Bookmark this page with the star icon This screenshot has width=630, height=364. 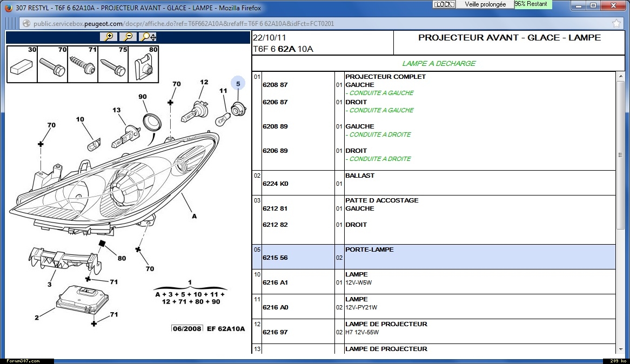(x=616, y=23)
